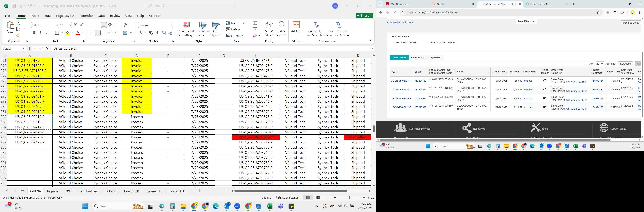644x212 pixels.
Task: Click Create PDF and Share via Outlook
Action: 338,29
